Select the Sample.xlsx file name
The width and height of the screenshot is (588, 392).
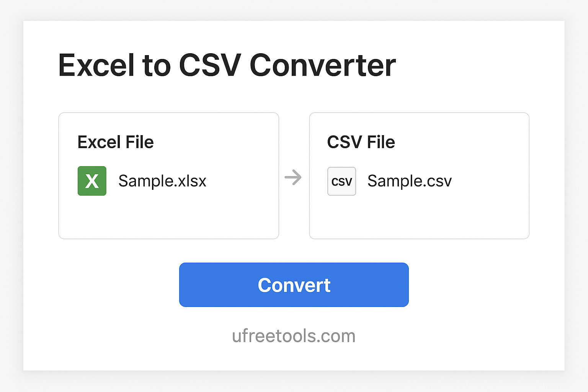(x=162, y=181)
